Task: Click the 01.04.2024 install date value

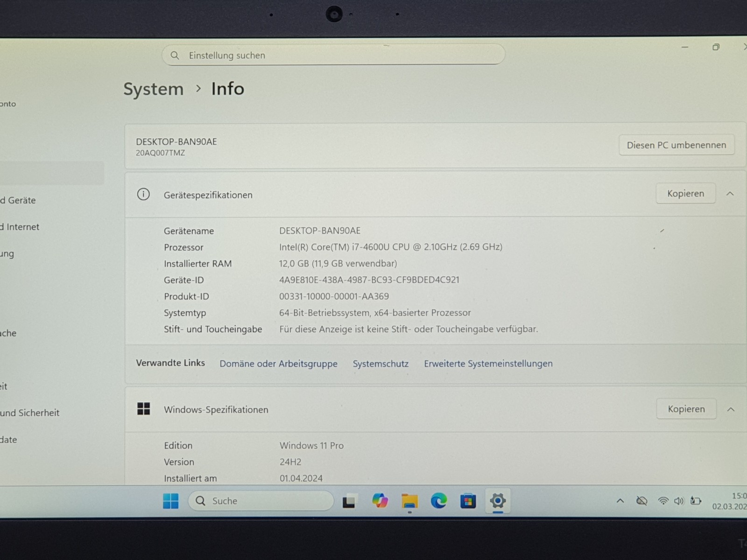Action: coord(301,478)
